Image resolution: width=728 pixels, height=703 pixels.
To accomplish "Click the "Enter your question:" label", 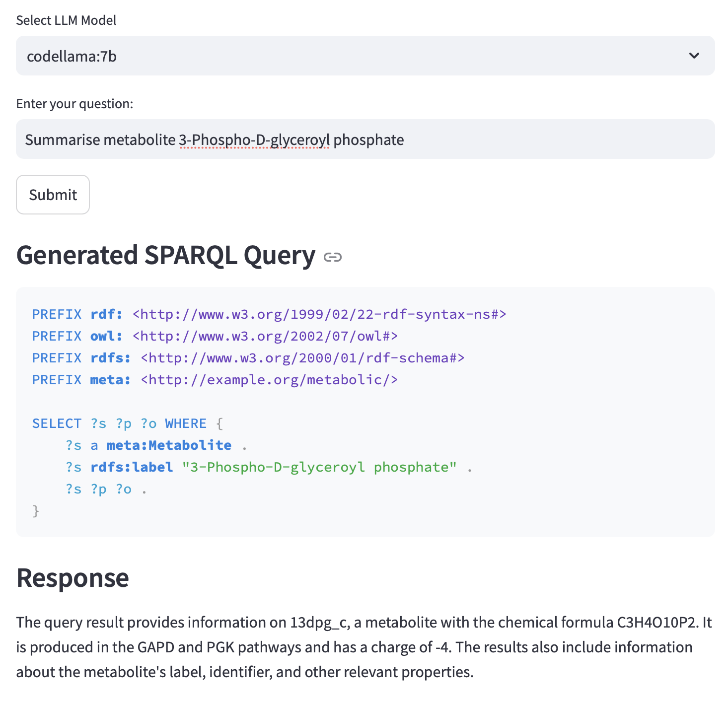I will 74,104.
